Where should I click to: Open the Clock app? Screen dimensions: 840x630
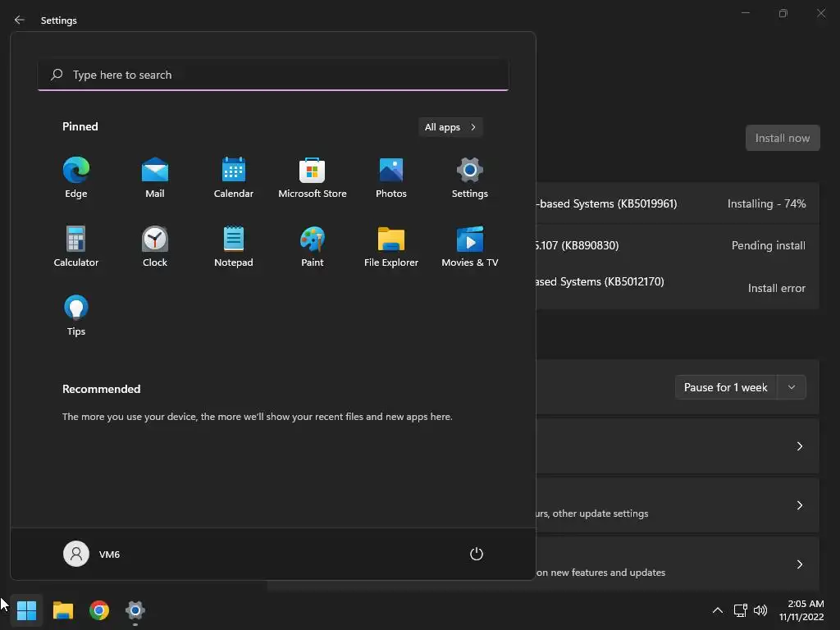155,247
